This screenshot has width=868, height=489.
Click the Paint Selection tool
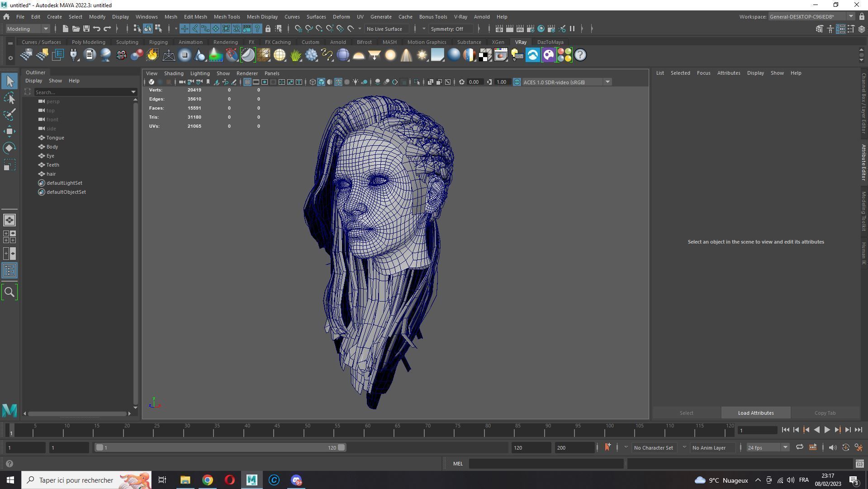[9, 115]
